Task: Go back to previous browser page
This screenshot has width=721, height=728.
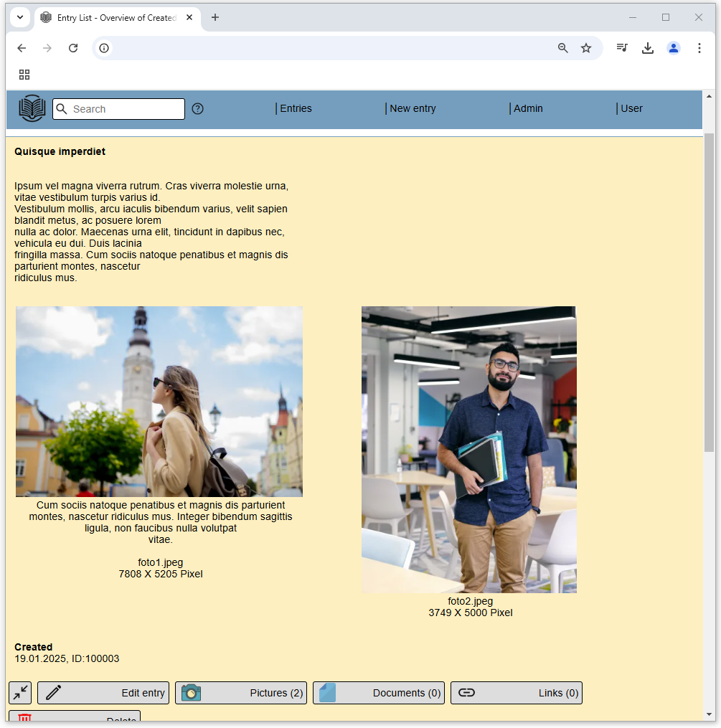Action: click(x=22, y=48)
